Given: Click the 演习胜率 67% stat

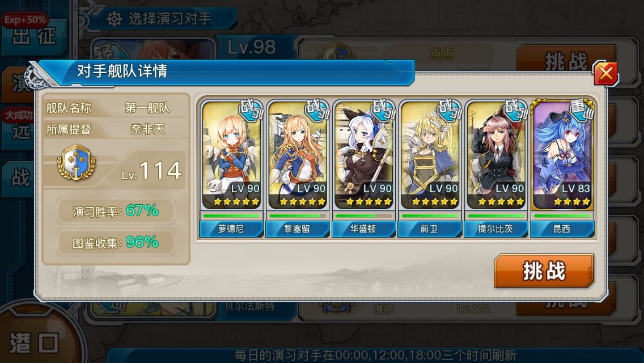Looking at the screenshot, I should [x=116, y=211].
